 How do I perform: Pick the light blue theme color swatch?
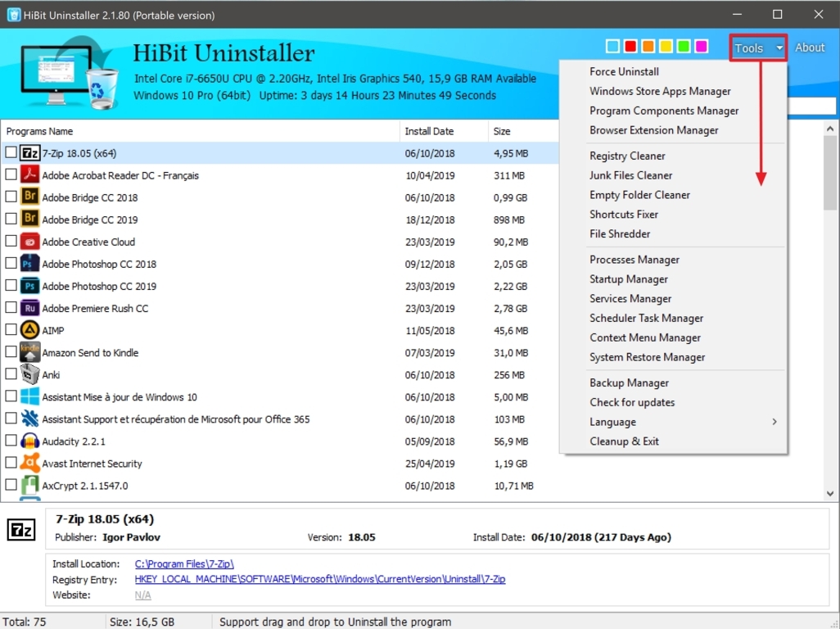[x=613, y=46]
